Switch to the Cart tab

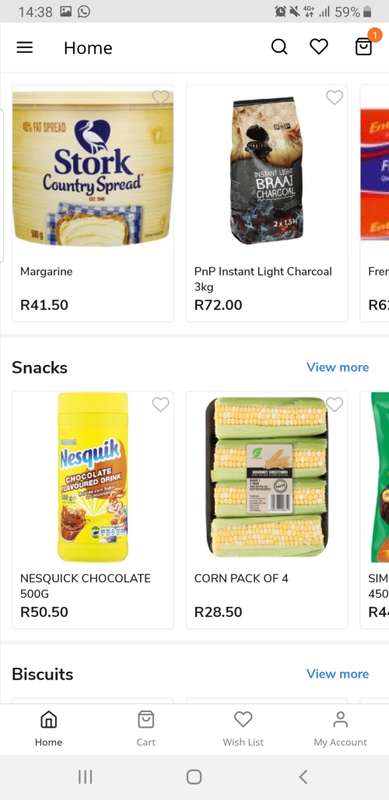pyautogui.click(x=146, y=729)
